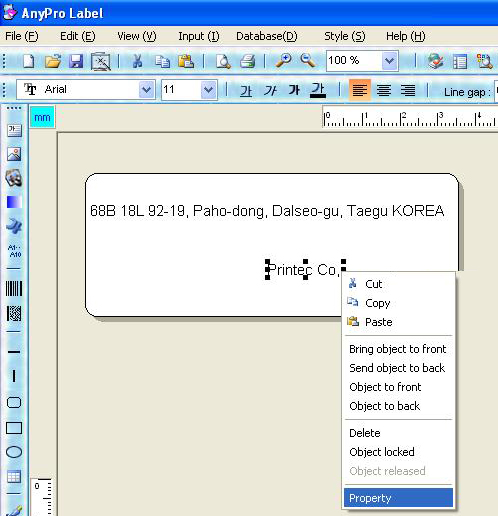Click the Print icon in toolbar
Viewport: 498px width, 516px height.
tap(248, 61)
